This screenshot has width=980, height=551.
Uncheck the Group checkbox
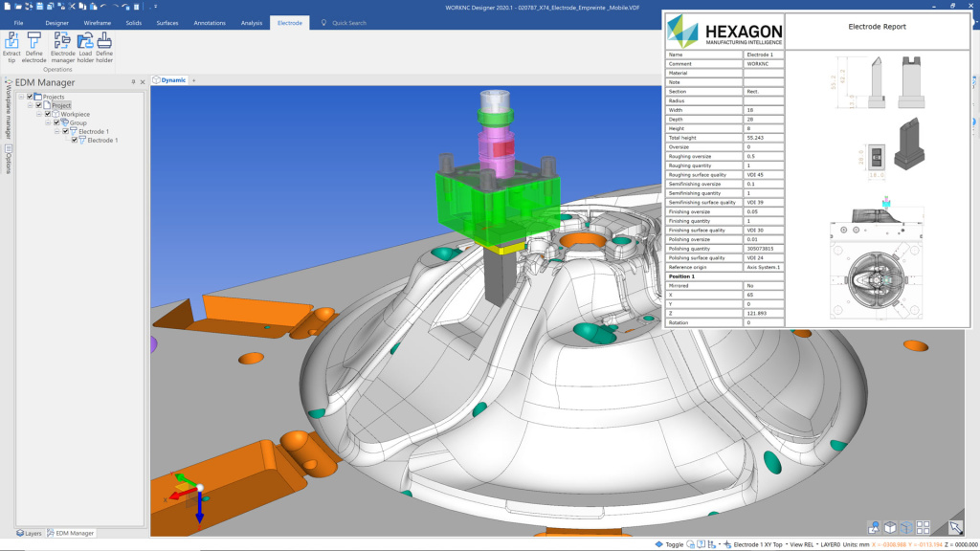click(x=56, y=122)
